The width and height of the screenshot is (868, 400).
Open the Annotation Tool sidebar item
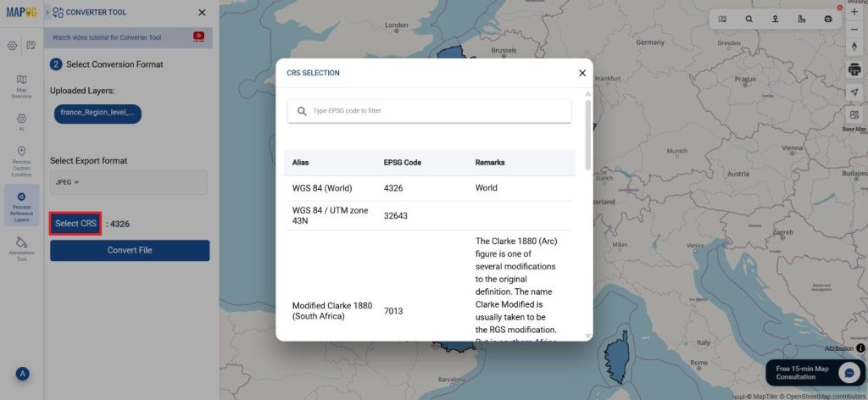(x=21, y=247)
